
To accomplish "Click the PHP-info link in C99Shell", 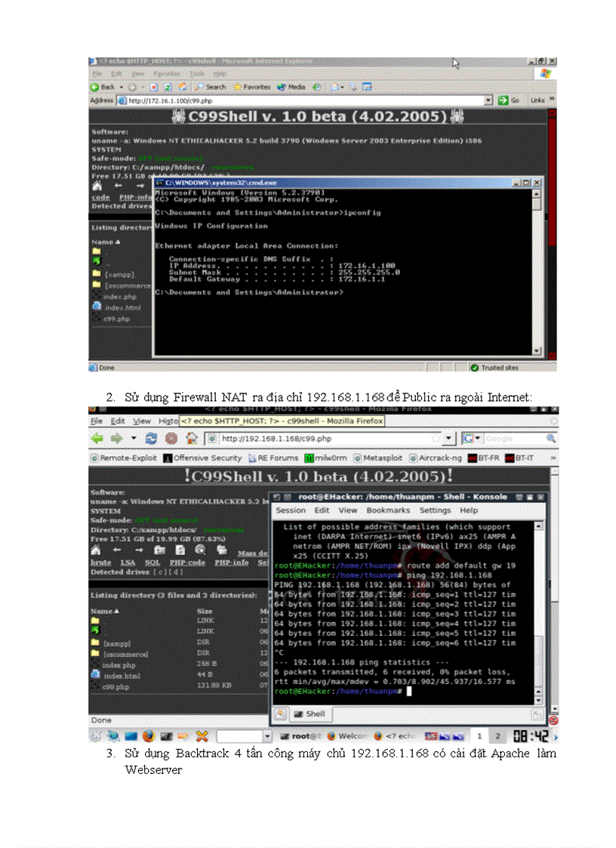I will [230, 562].
